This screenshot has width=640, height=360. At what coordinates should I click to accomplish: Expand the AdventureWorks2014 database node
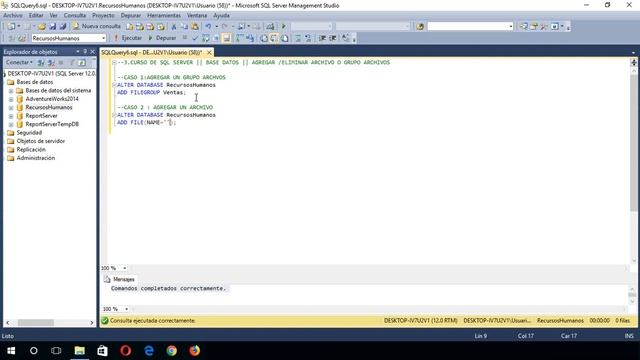click(11, 99)
